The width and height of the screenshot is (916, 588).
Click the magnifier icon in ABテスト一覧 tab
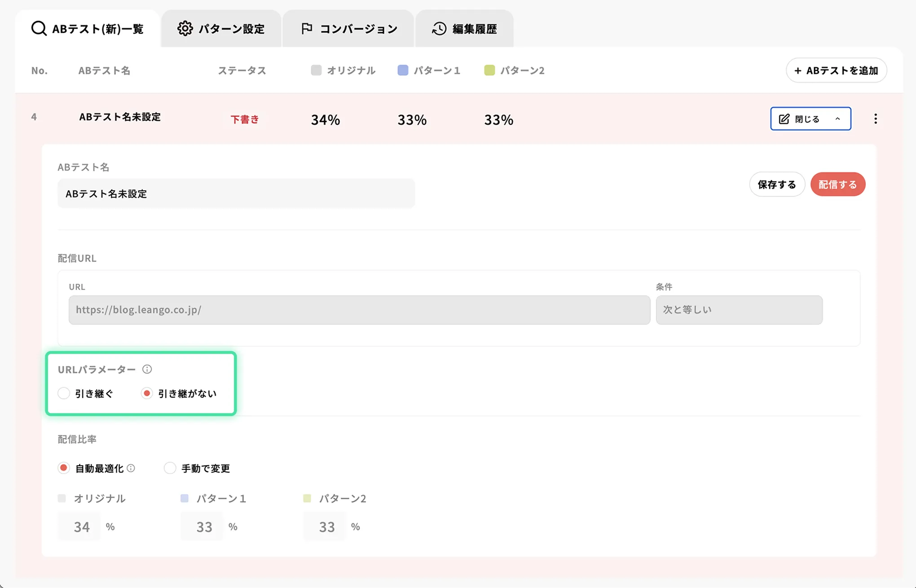39,28
